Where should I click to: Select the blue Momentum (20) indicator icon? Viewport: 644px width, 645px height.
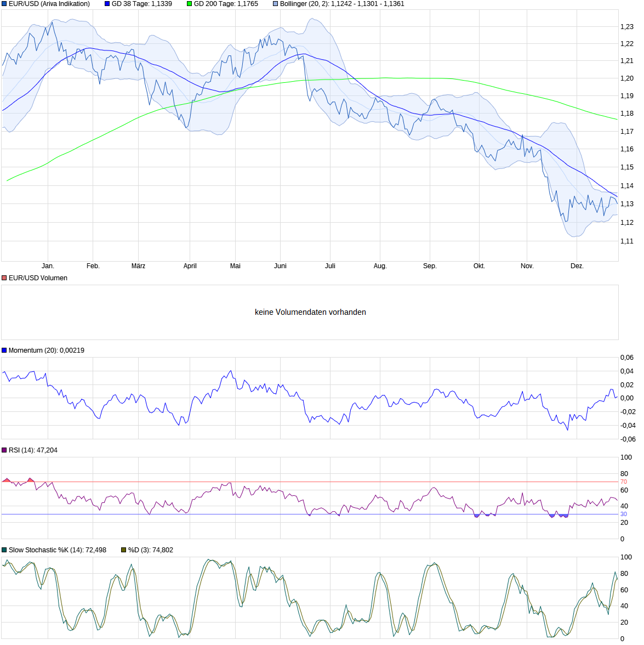coord(4,350)
